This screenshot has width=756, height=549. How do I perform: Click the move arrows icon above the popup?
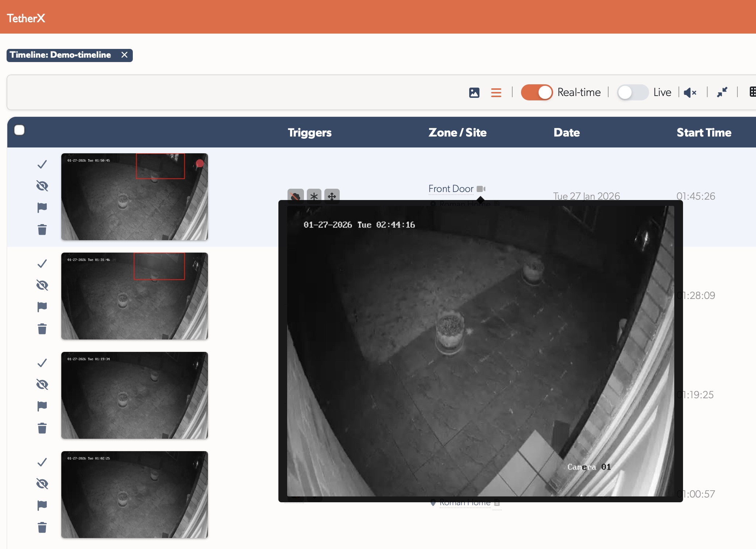click(332, 196)
